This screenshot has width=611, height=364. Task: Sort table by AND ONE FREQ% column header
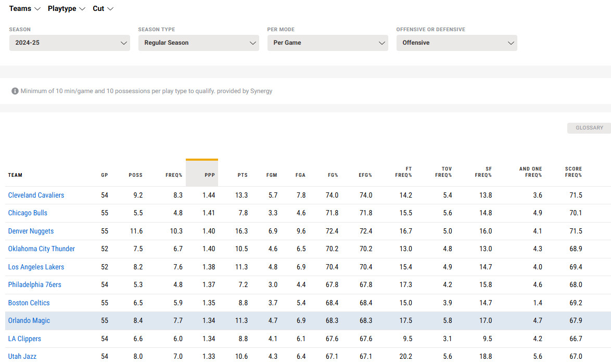(530, 172)
